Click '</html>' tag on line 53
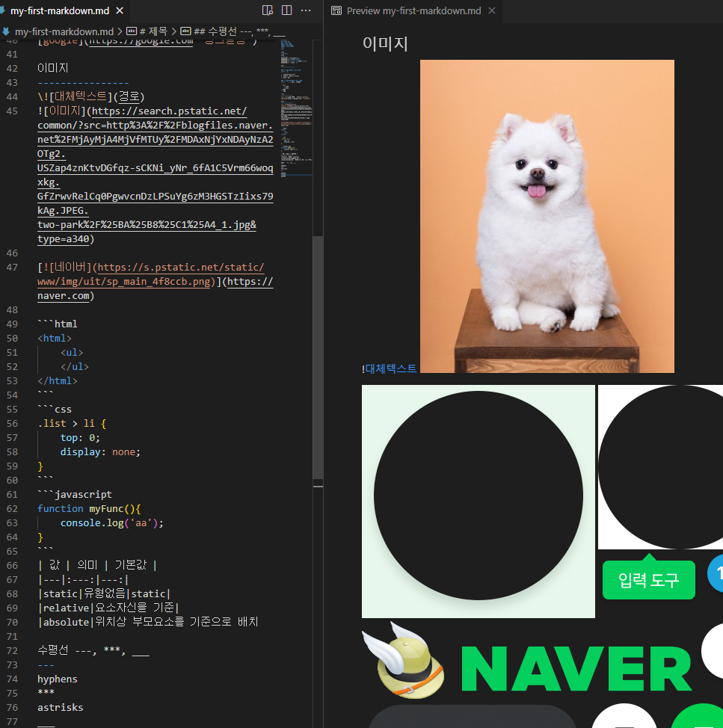Image resolution: width=723 pixels, height=728 pixels. (57, 381)
